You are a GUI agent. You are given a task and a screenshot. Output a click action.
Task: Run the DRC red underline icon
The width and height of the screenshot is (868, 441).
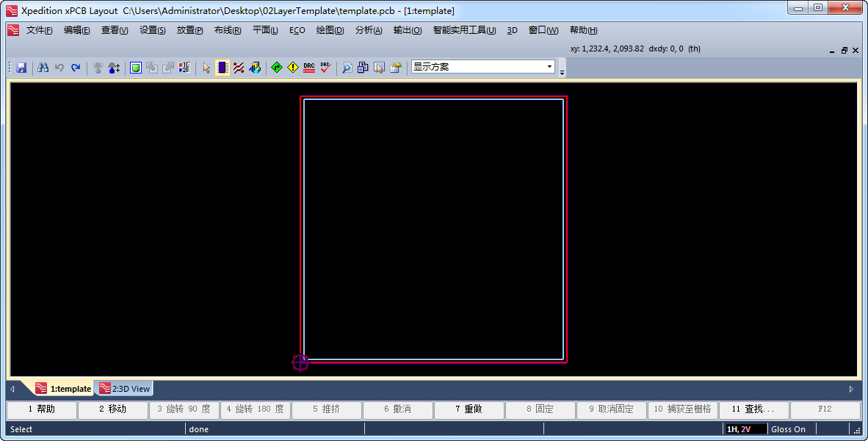(309, 68)
